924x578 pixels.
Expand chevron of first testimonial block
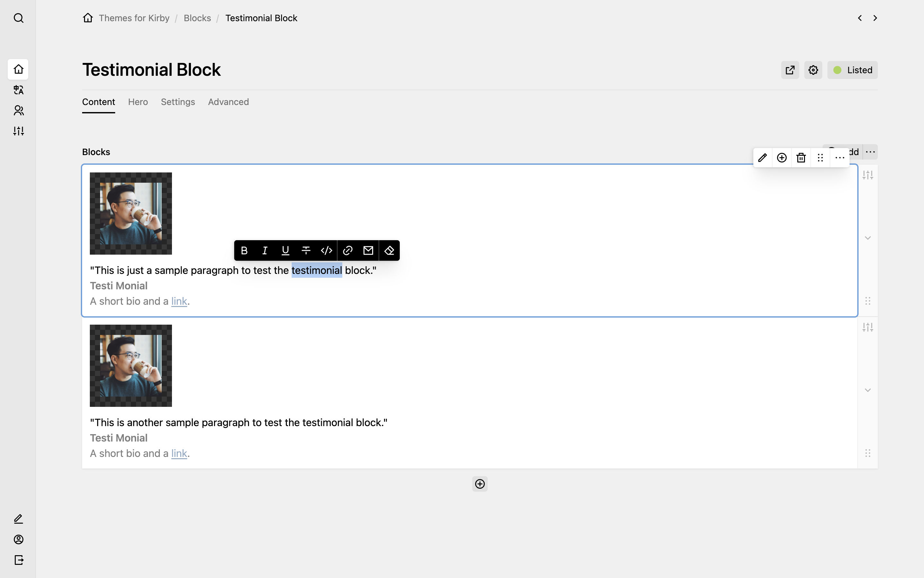coord(868,238)
